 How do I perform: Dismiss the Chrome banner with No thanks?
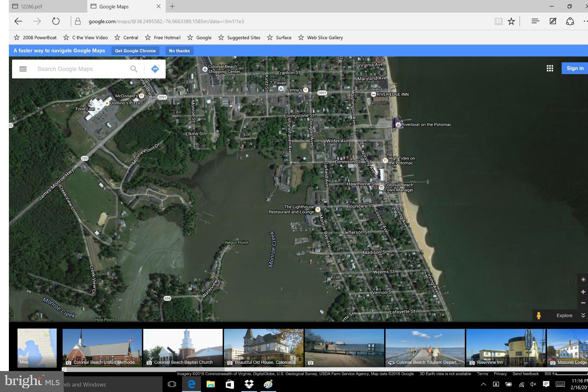[x=179, y=51]
